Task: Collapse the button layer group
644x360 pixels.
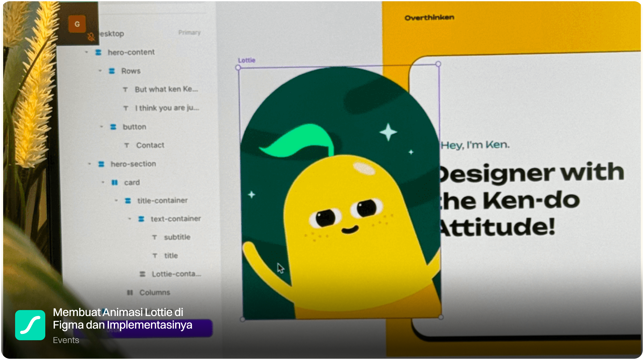Action: 101,127
